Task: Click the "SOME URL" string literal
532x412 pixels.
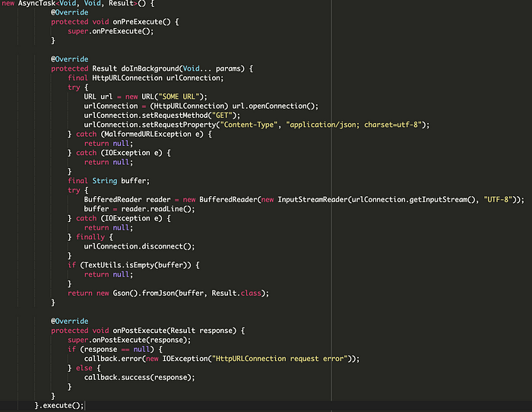Action: pos(179,97)
